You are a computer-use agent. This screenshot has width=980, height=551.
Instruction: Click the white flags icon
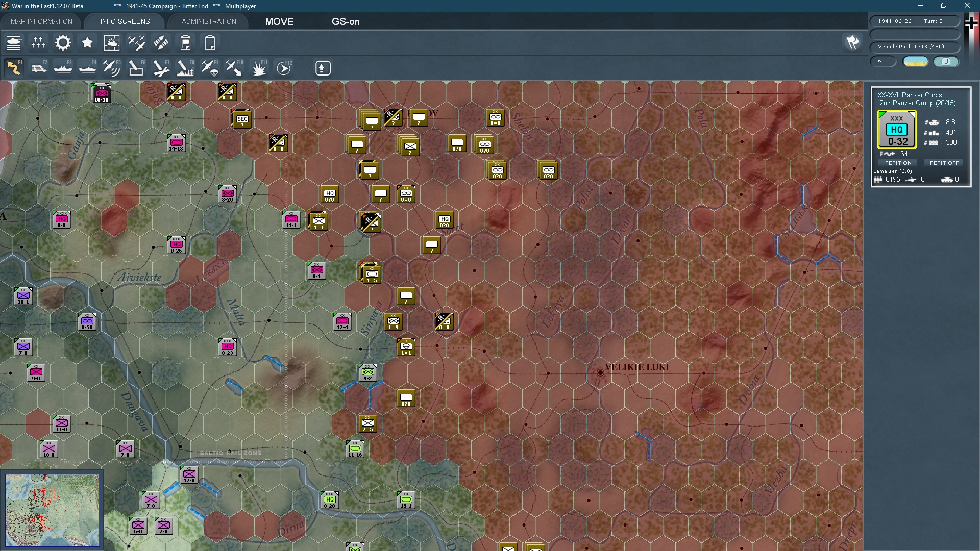tap(852, 42)
